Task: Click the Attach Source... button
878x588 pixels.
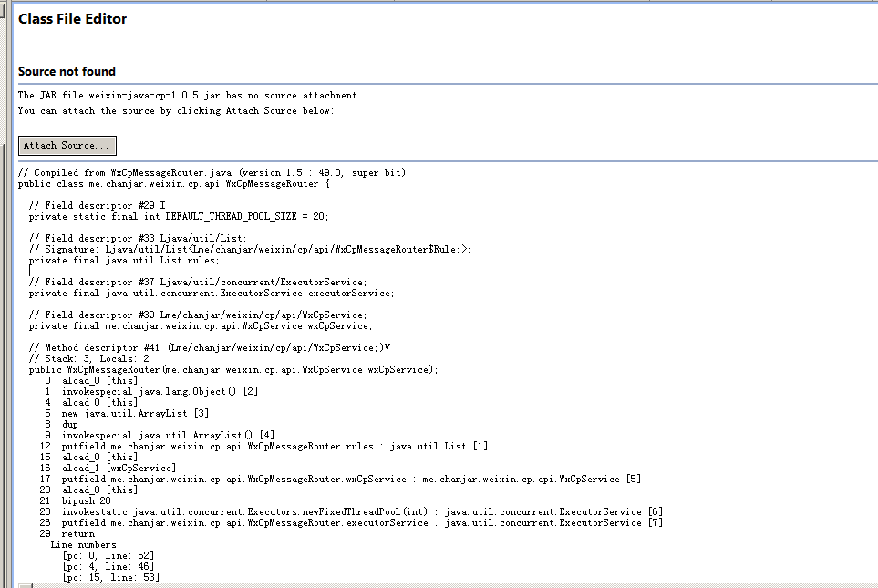Action: [67, 146]
